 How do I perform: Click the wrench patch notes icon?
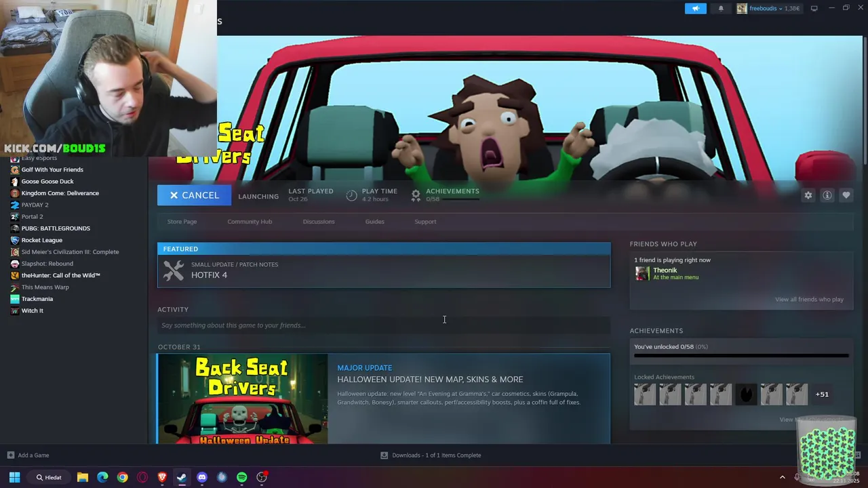point(174,271)
